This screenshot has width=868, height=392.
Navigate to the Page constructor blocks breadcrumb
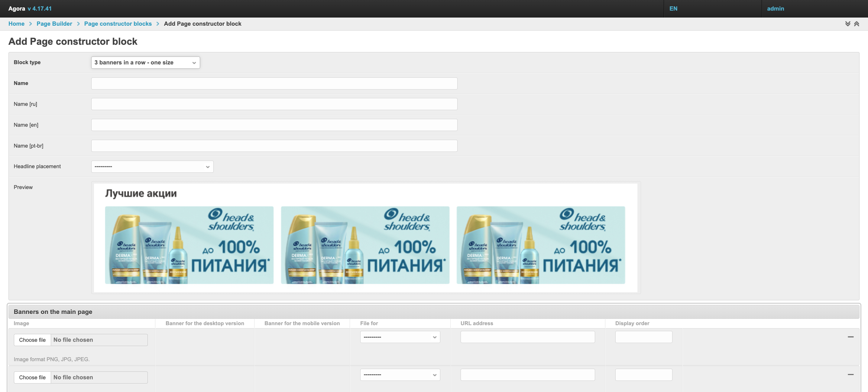pos(118,24)
